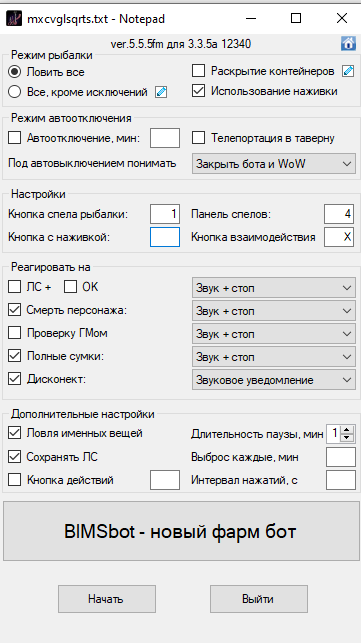Viewport: 361px width, 643px height.
Task: Click Кнопка с наживкой input field
Action: point(165,237)
